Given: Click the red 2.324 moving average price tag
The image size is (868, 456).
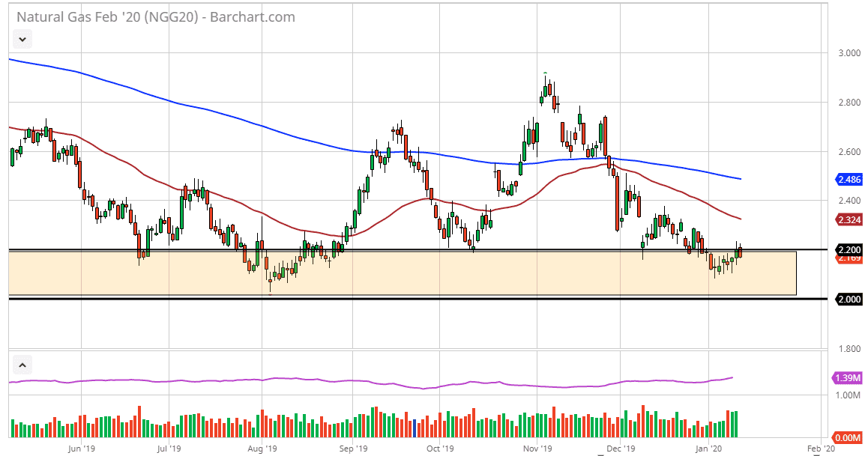Looking at the screenshot, I should (x=848, y=219).
